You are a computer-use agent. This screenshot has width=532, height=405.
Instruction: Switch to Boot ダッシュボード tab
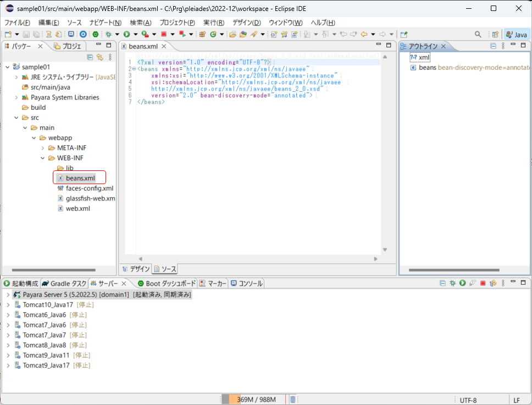(x=167, y=283)
